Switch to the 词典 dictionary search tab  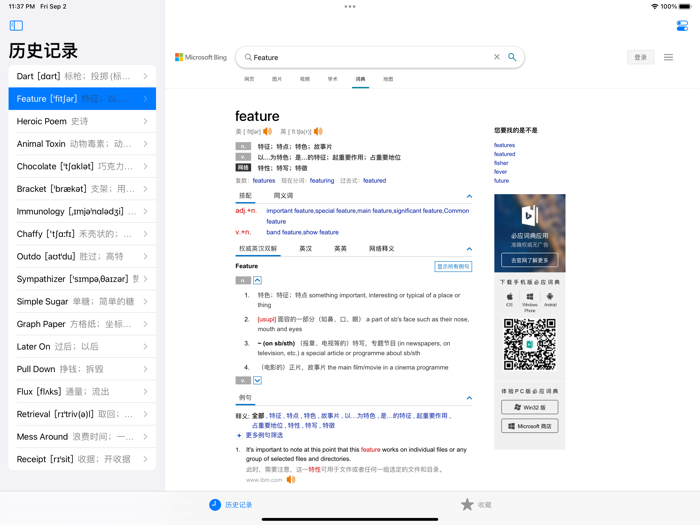(360, 79)
